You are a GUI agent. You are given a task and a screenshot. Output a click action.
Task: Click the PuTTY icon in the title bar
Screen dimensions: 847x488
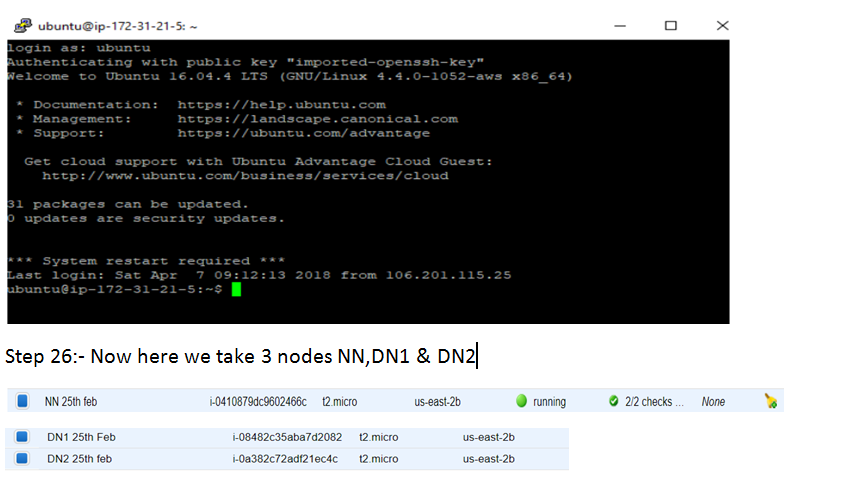23,25
